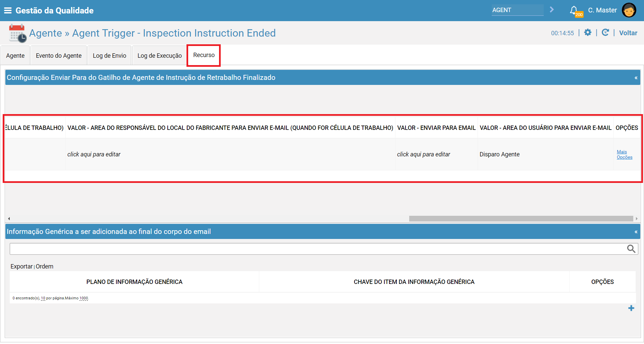Click VALOR - AREA DO USUÁRIO column header
Screen dimensions: 644x344
pos(546,128)
